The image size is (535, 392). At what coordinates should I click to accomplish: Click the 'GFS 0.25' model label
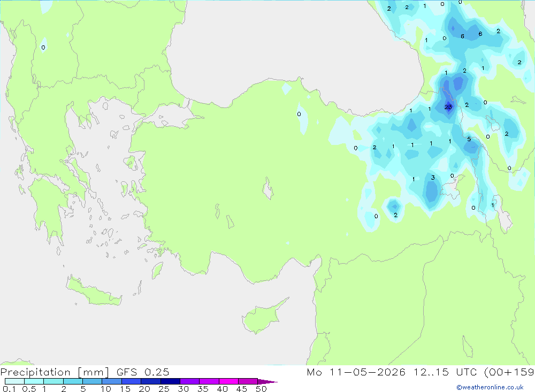(x=143, y=372)
